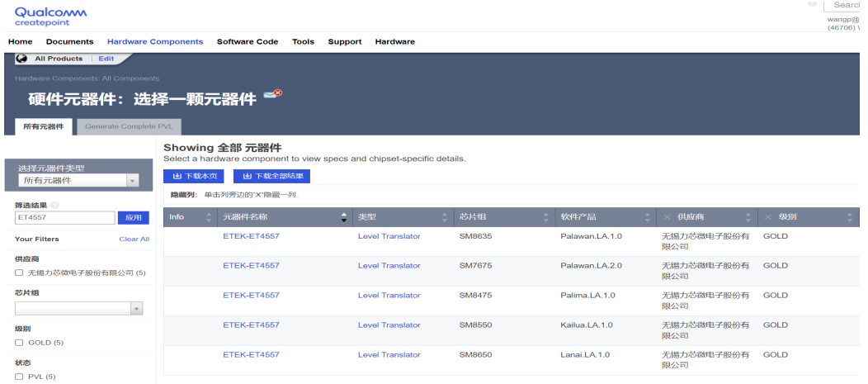Click the 应用 apply button
Screen dimensions: 868x384
[134, 218]
